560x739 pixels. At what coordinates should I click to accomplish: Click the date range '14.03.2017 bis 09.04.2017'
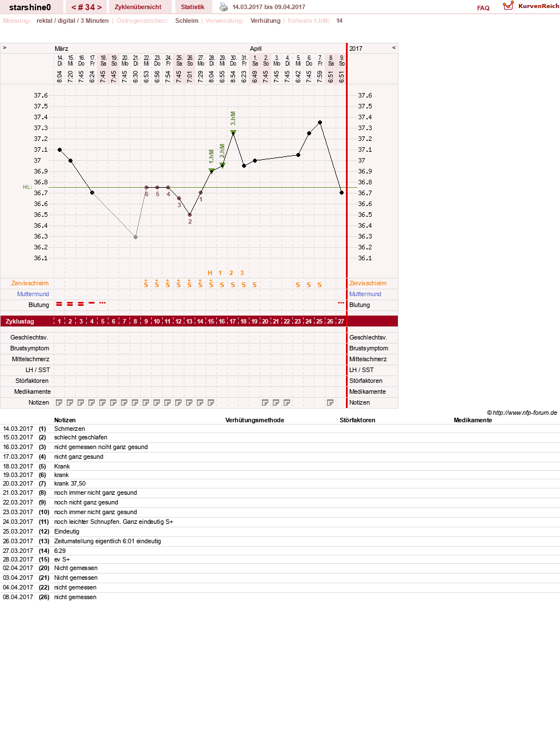coord(269,7)
